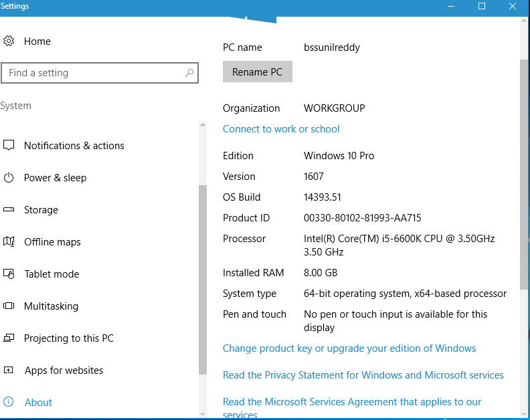Screen dimensions: 530x420
Task: Open Apps for websites settings
Action: click(64, 371)
